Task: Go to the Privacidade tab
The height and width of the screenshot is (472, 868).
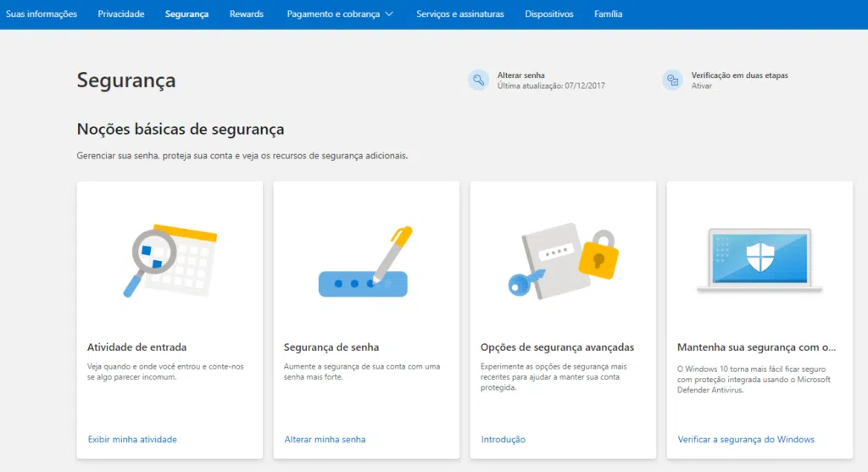Action: click(x=121, y=14)
